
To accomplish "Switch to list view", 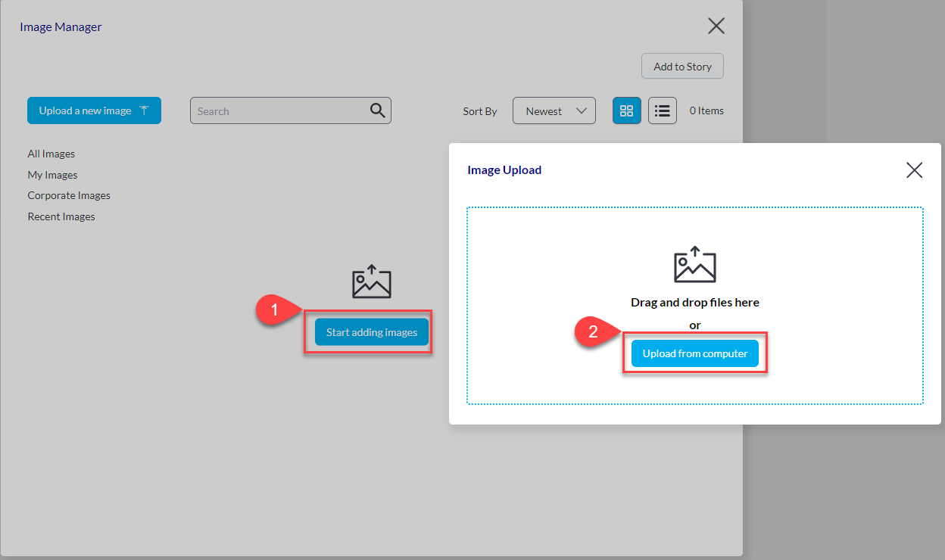I will [x=663, y=110].
